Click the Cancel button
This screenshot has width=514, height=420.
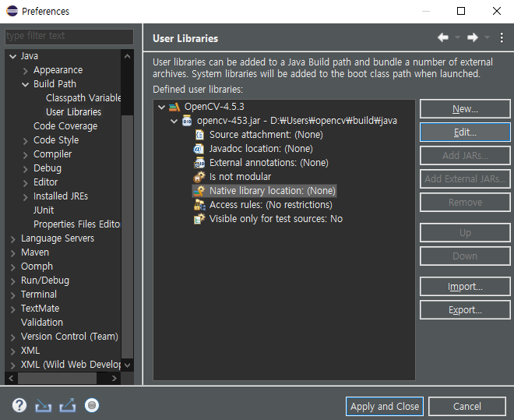(x=466, y=407)
